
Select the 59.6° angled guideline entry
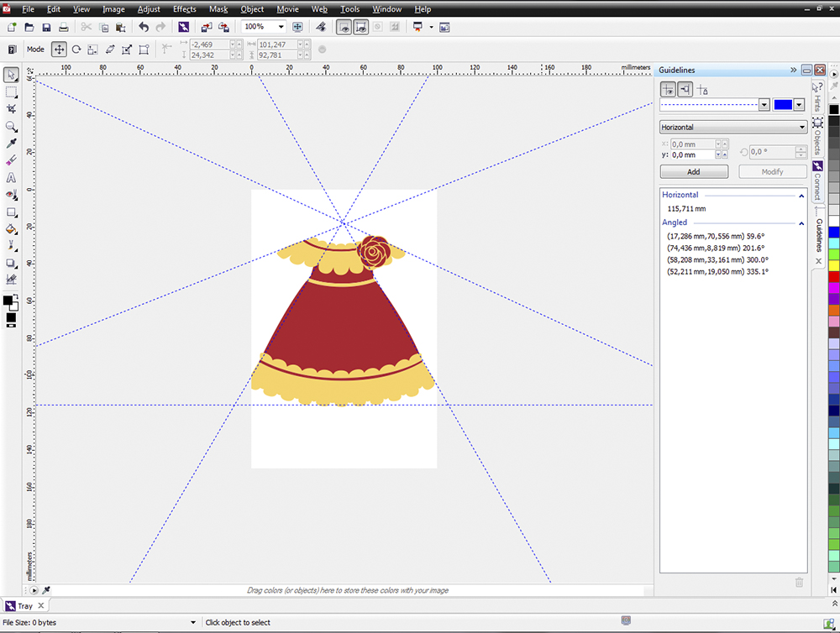(717, 237)
